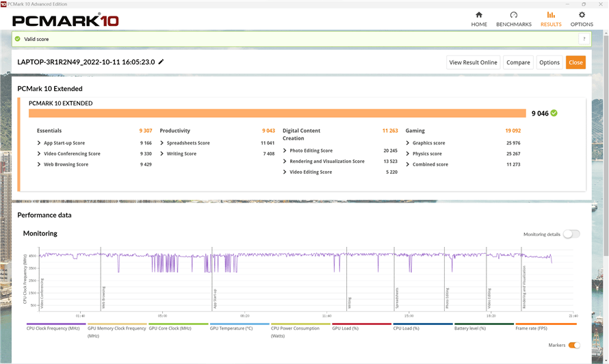Click PCMark 10 logo in header
The height and width of the screenshot is (364, 609).
coord(66,20)
